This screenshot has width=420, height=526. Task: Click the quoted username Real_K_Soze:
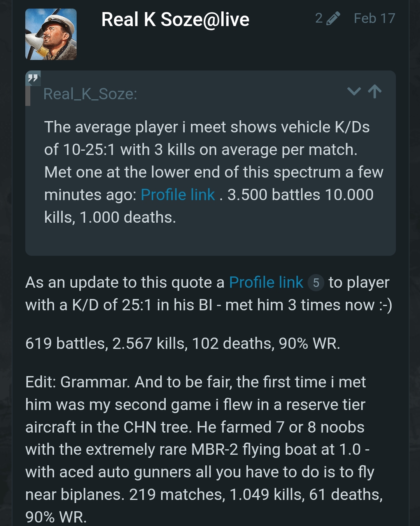[x=90, y=94]
